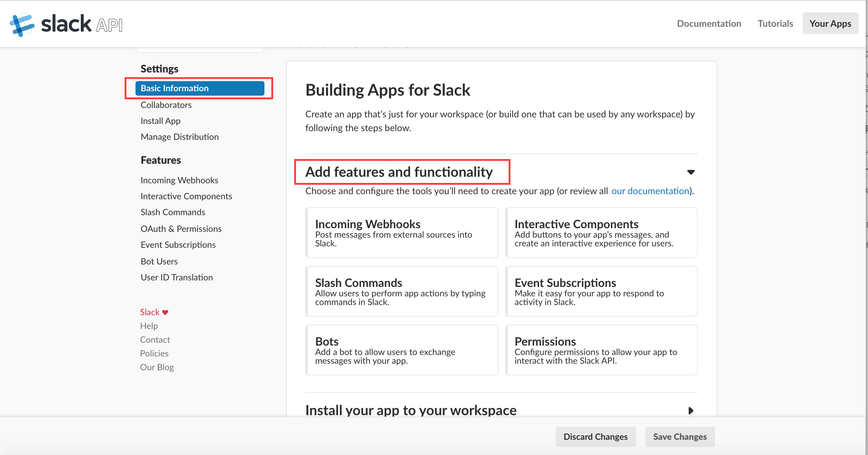Open Interactive Components in sidebar

(x=186, y=196)
